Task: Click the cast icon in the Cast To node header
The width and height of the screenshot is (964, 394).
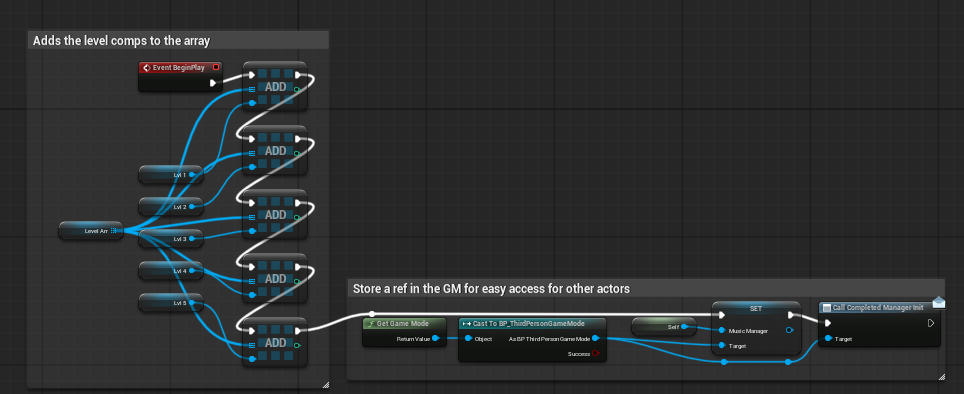Action: [x=466, y=323]
